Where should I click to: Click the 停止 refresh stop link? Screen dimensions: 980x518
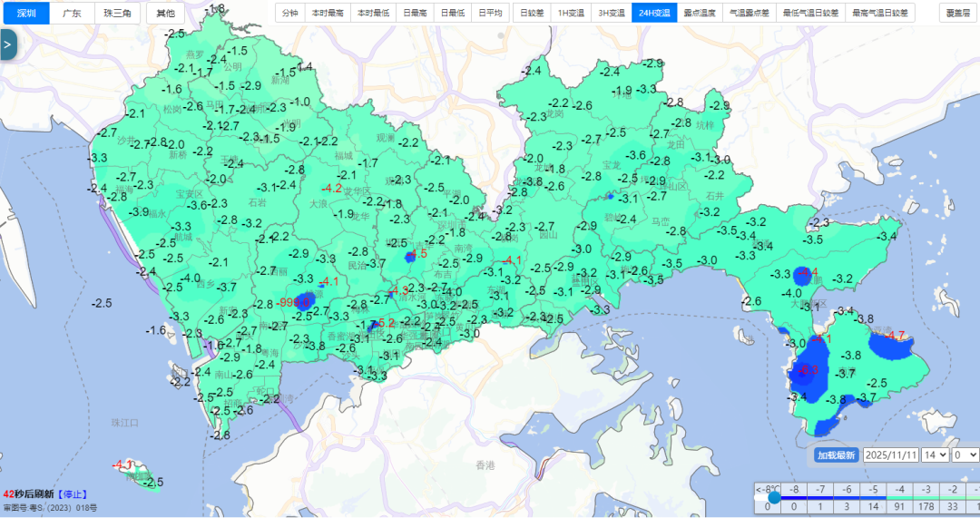point(73,494)
